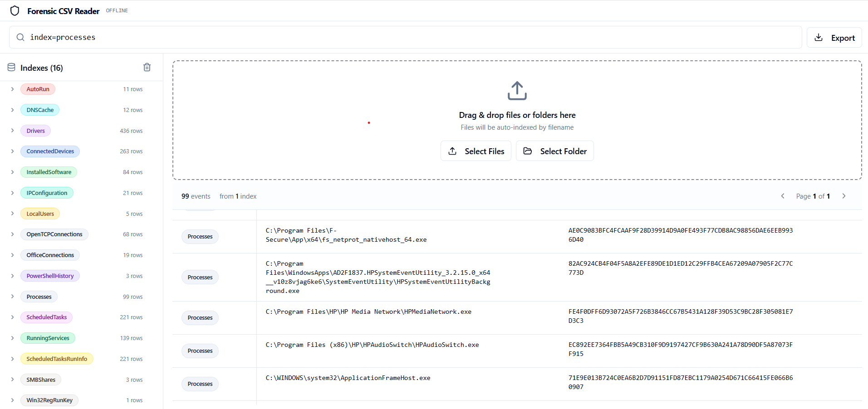Expand the AutoRun index
Image resolution: width=868 pixels, height=409 pixels.
(12, 89)
